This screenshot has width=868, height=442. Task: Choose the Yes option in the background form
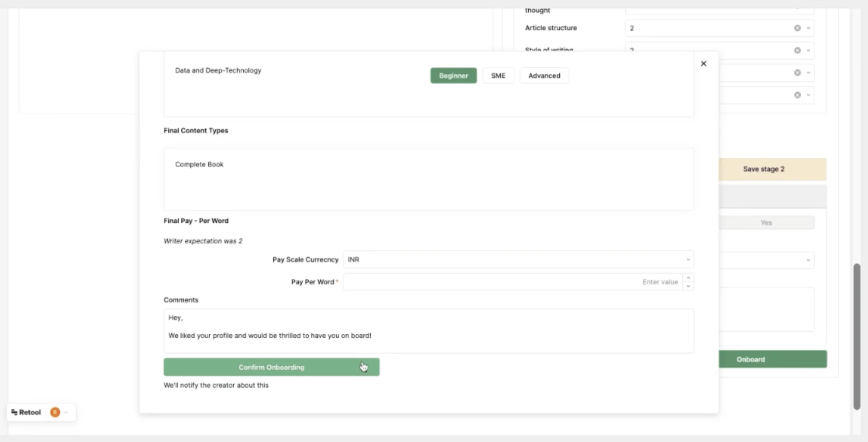pos(766,222)
